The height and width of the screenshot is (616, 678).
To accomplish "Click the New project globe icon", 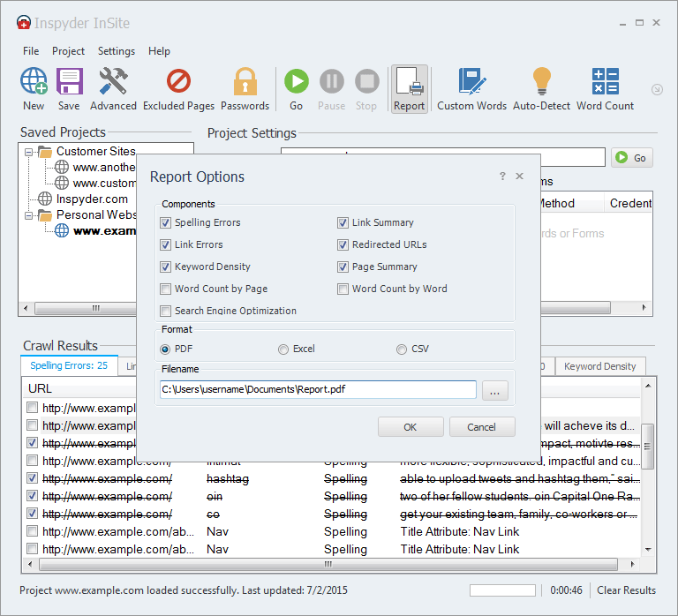I will tap(34, 81).
